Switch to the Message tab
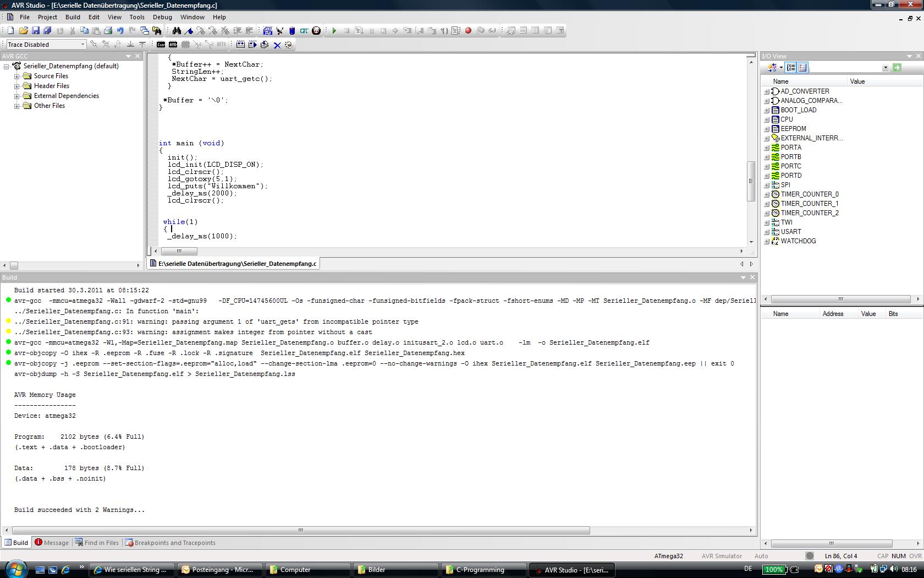This screenshot has width=924, height=578. tap(52, 543)
